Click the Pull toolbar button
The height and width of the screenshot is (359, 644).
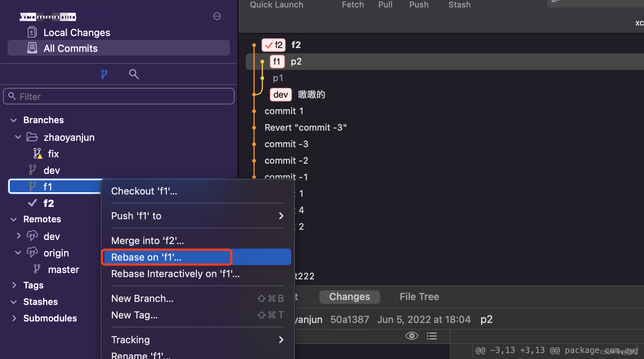coord(385,5)
